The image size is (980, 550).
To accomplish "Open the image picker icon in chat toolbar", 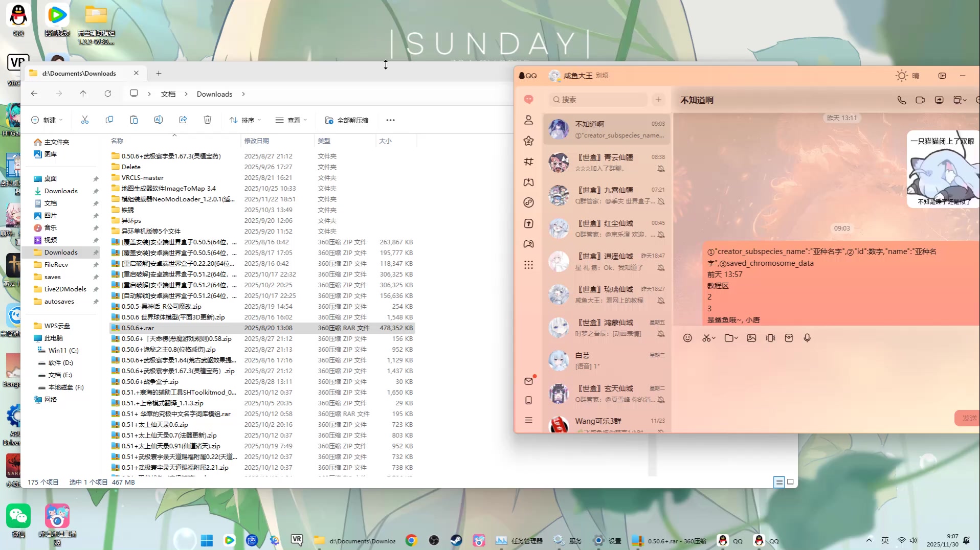I will tap(751, 338).
